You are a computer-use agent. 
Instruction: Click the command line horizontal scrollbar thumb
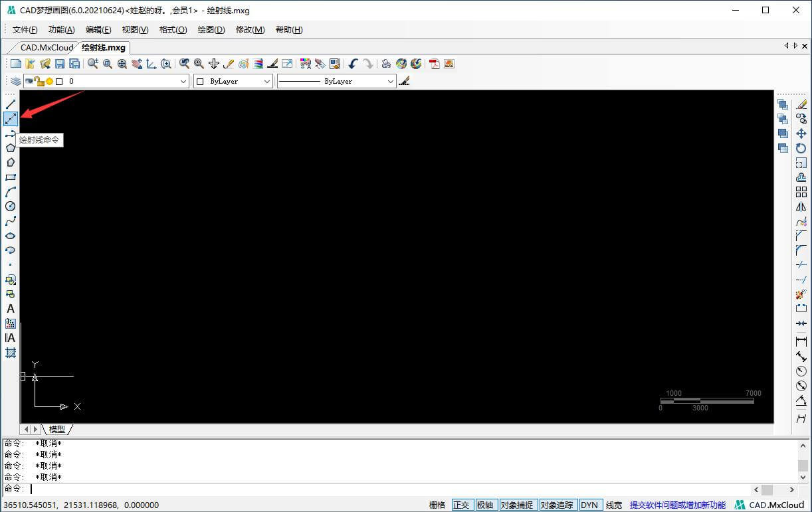coord(767,489)
